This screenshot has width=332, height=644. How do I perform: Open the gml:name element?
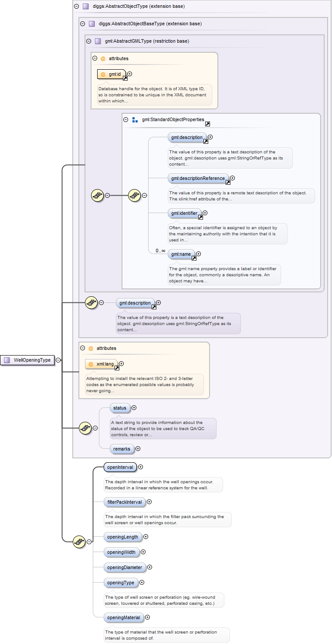click(181, 254)
